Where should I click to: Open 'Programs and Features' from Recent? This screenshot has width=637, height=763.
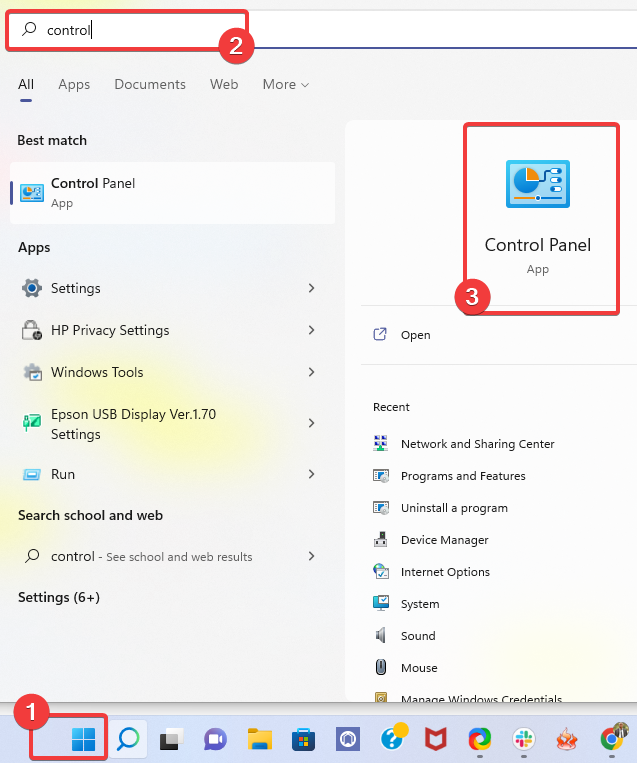tap(463, 475)
